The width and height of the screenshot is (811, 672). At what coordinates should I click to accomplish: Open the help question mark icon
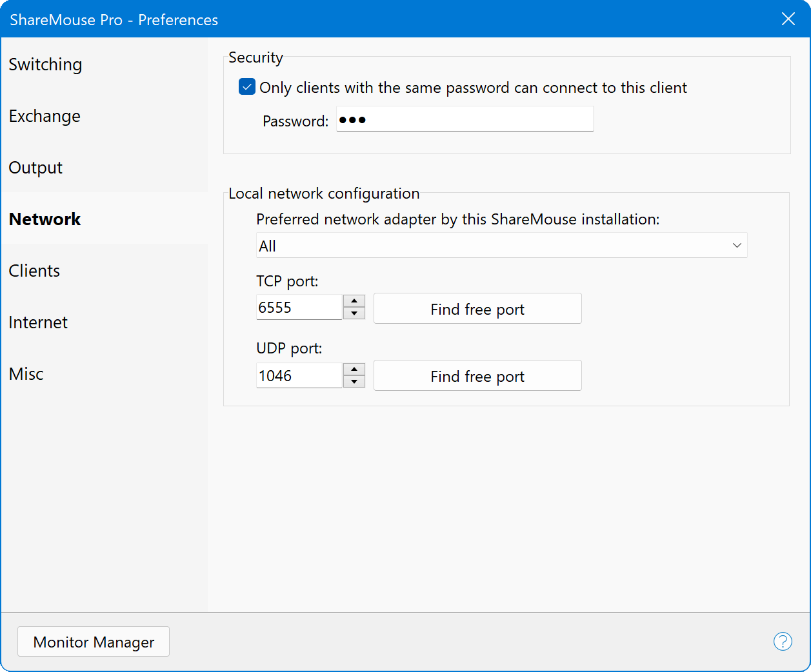coord(783,641)
